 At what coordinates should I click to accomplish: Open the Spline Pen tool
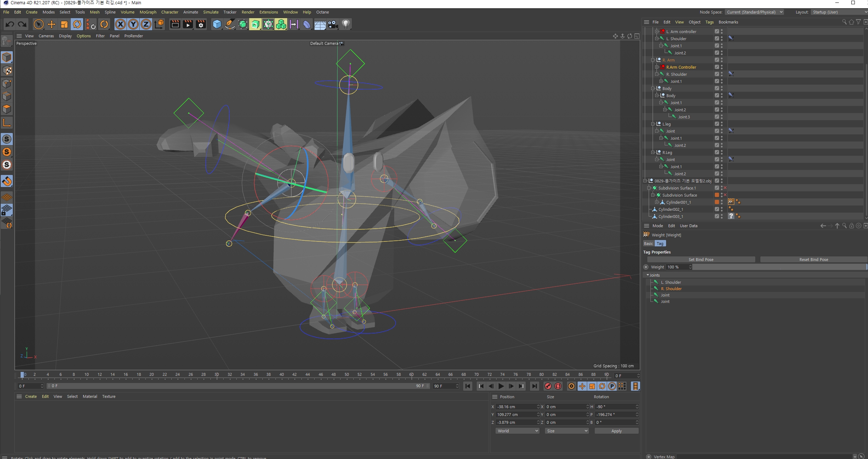pos(230,24)
